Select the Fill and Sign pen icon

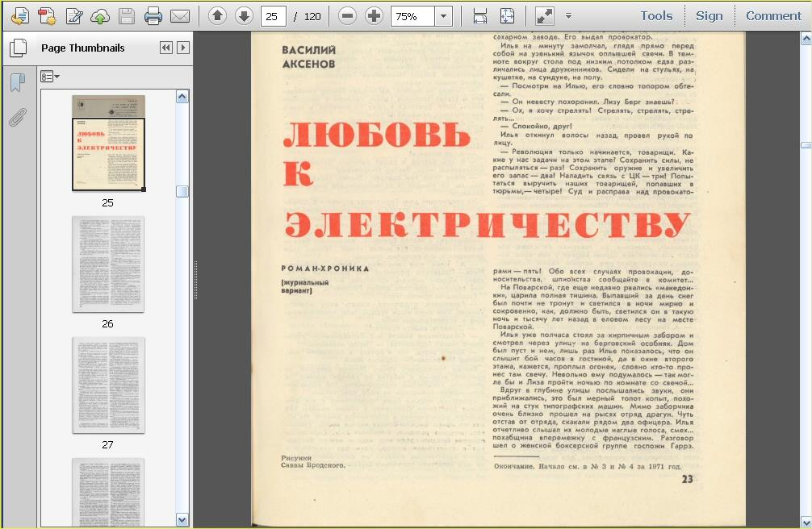75,15
